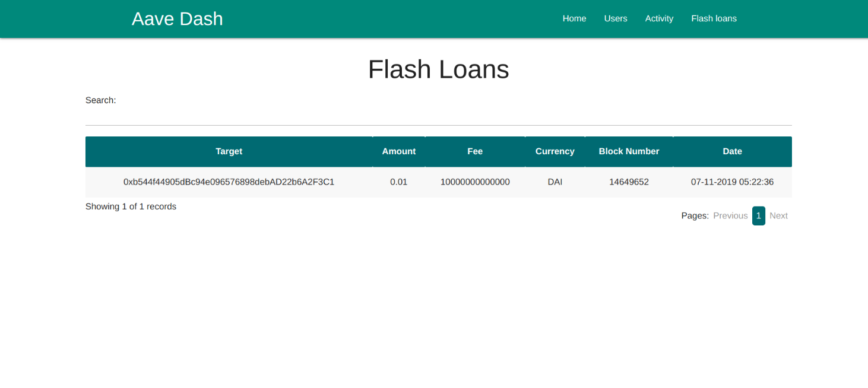Click 'Showing 1 of 1 records' text
868x388 pixels.
click(x=131, y=206)
